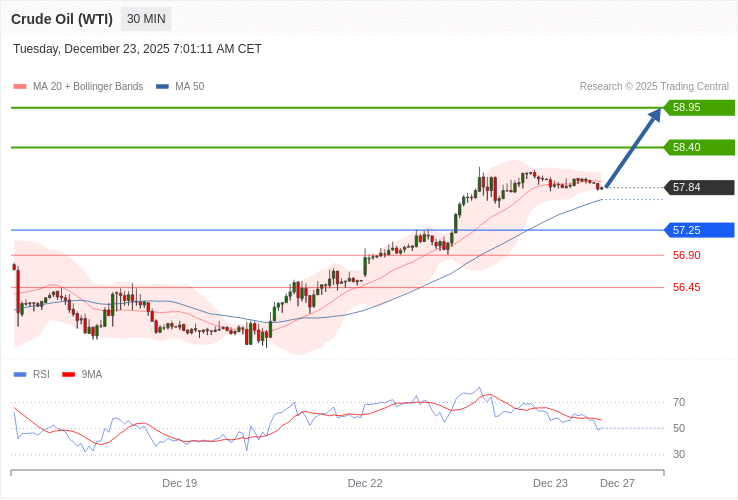Click the Dec 22 date axis label
This screenshot has height=500, width=738.
tap(365, 484)
